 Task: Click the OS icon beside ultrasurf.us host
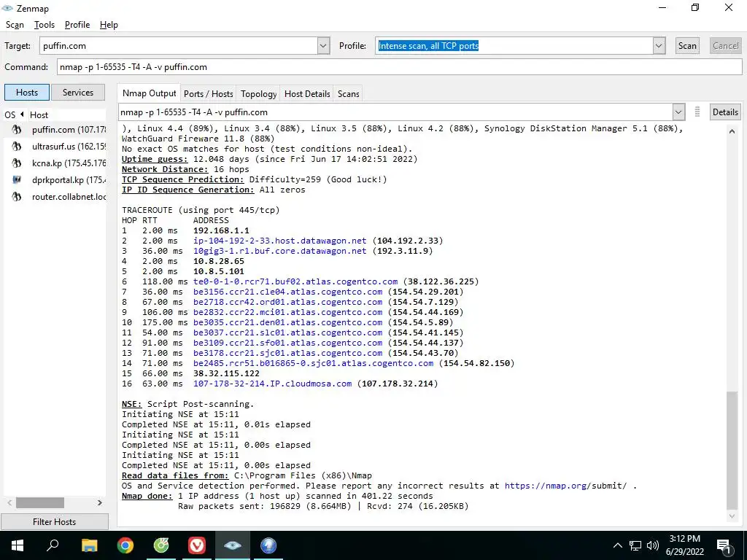(17, 146)
